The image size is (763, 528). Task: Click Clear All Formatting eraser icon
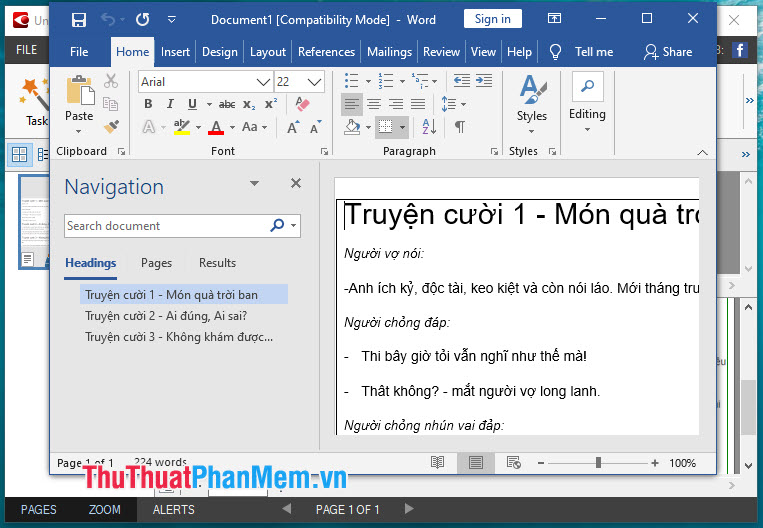[x=302, y=104]
